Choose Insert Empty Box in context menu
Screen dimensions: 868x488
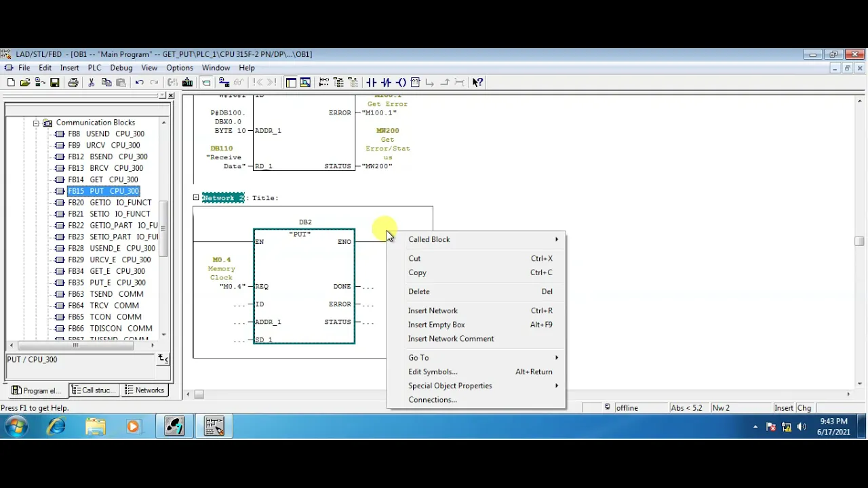(476, 325)
